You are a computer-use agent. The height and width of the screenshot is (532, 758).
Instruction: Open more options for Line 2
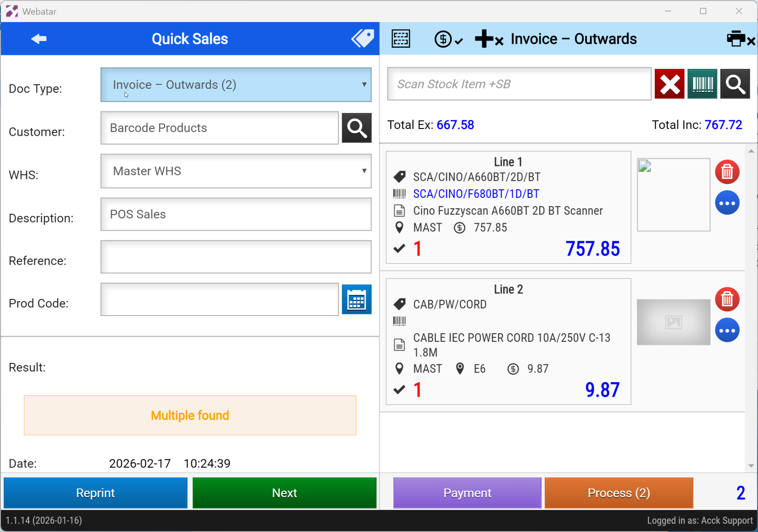tap(727, 330)
